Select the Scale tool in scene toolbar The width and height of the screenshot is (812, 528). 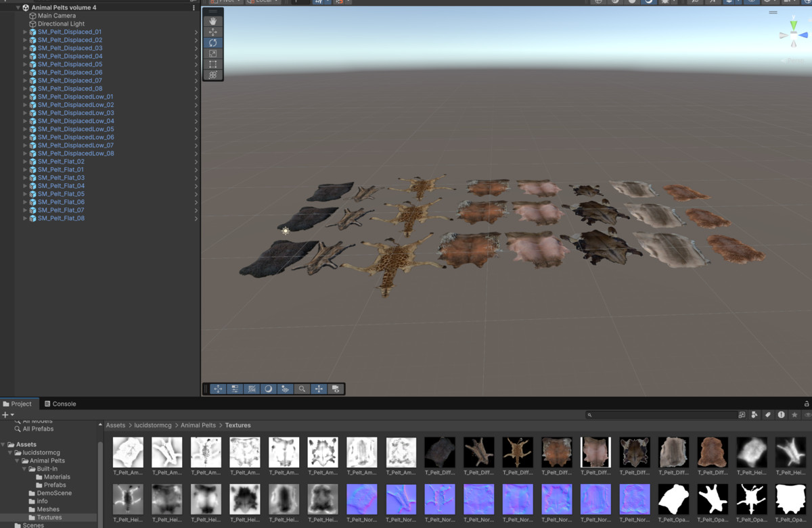[x=212, y=53]
